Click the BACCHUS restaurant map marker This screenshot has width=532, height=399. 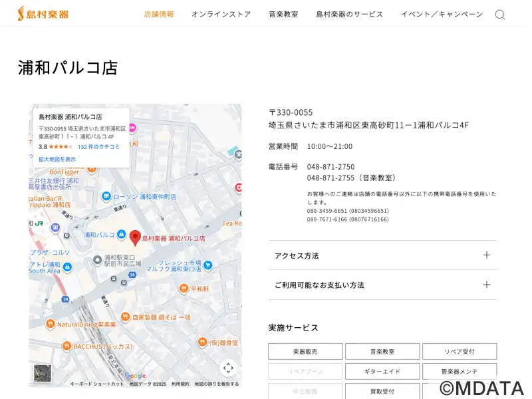pos(66,346)
